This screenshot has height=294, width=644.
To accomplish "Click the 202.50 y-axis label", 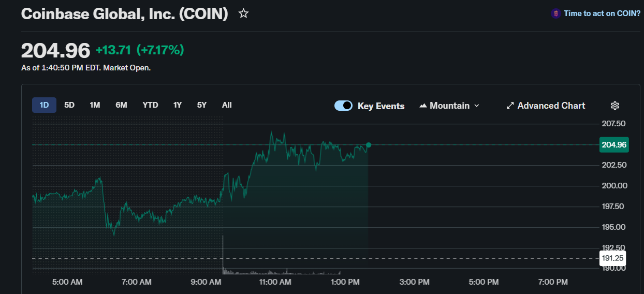I will pos(614,165).
